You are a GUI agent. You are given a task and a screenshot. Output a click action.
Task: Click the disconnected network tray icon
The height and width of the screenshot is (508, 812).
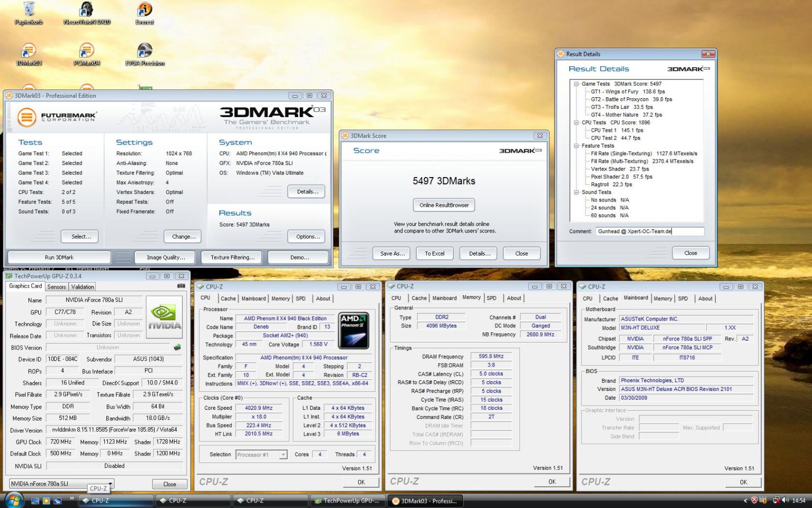tap(776, 500)
